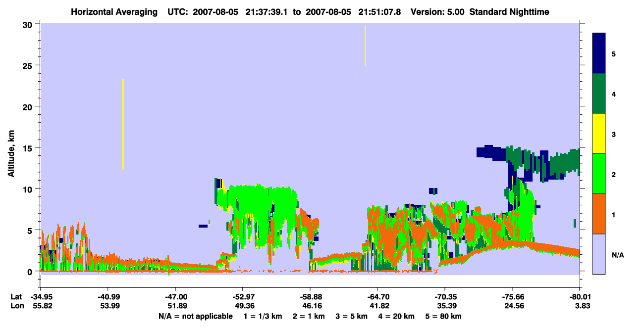Click the lavender N/A colorbar segment

(599, 254)
